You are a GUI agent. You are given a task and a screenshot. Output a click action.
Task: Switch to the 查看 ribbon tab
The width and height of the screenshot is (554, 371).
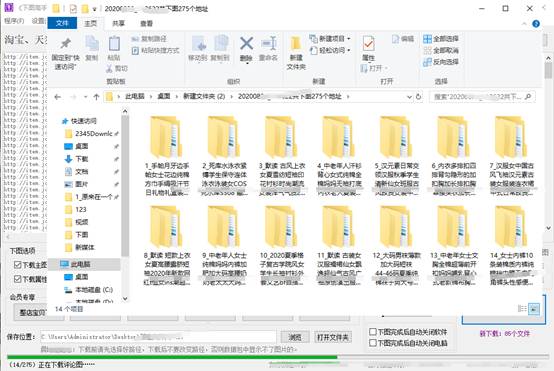click(x=146, y=23)
